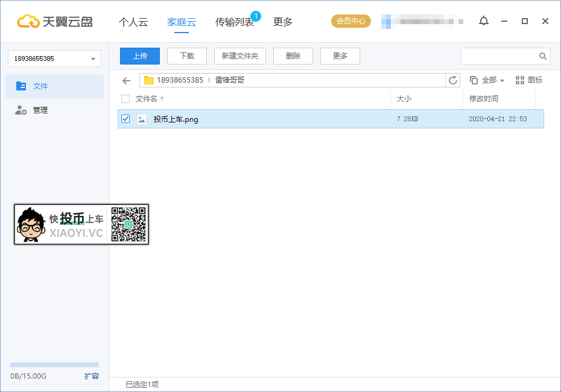Viewport: 561px width, 392px height.
Task: Toggle selection of the highlighted file row
Action: click(x=271, y=119)
